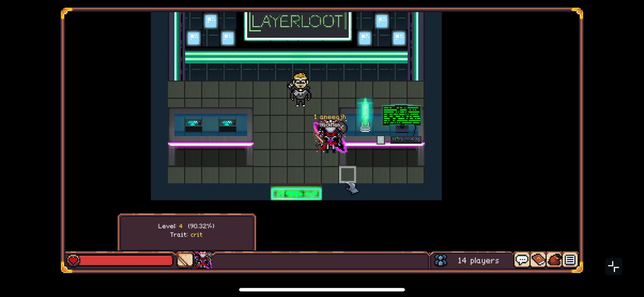Click the players group icon
Screen dimensions: 644x297
(x=441, y=261)
